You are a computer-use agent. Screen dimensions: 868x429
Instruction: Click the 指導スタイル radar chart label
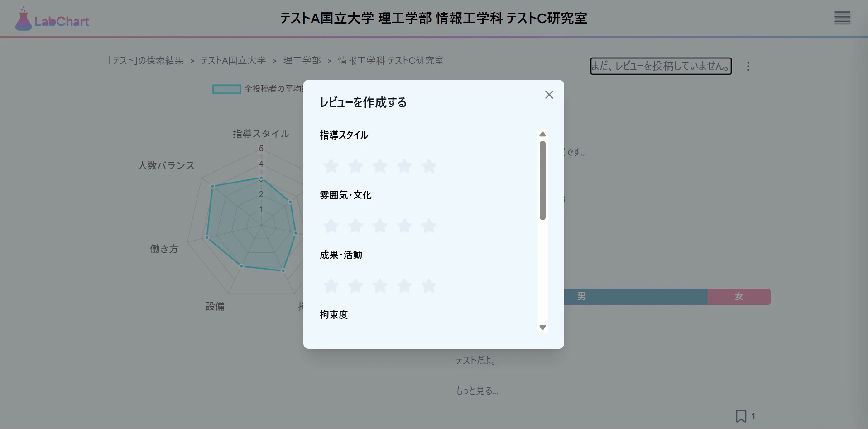[x=261, y=134]
